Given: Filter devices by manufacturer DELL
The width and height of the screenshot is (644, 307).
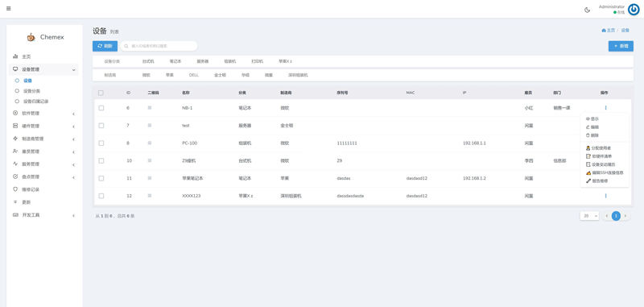Looking at the screenshot, I should coord(194,75).
